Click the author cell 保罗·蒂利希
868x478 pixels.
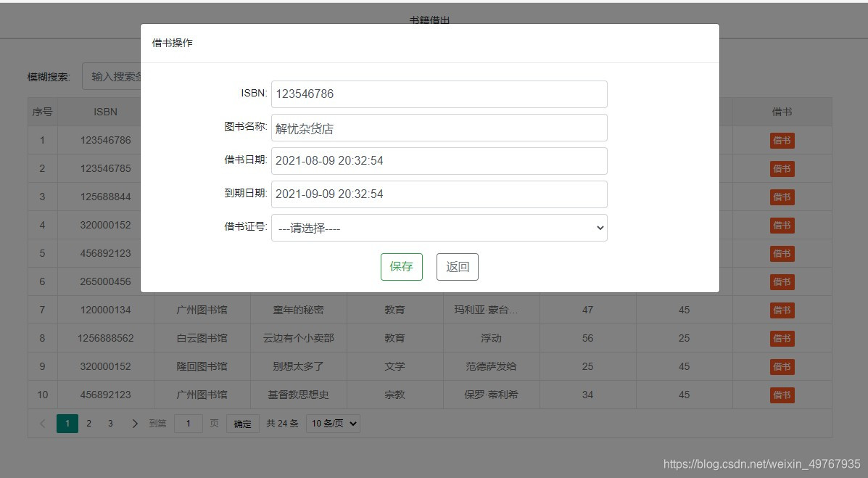pos(491,395)
